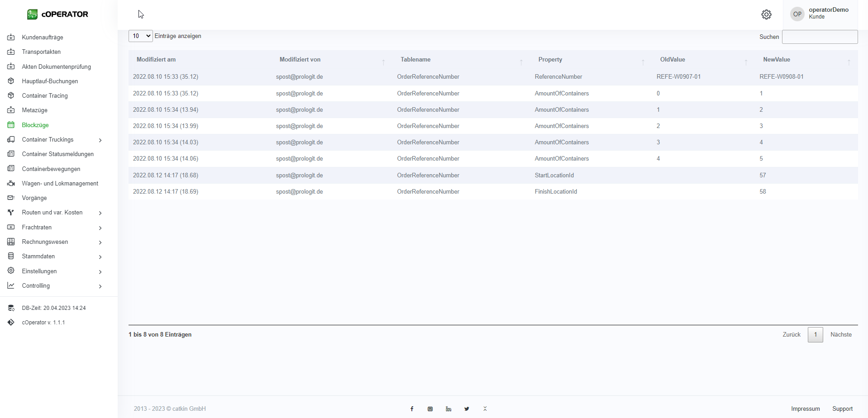The width and height of the screenshot is (868, 418).
Task: Sort by Modifiziert von column
Action: (300, 60)
